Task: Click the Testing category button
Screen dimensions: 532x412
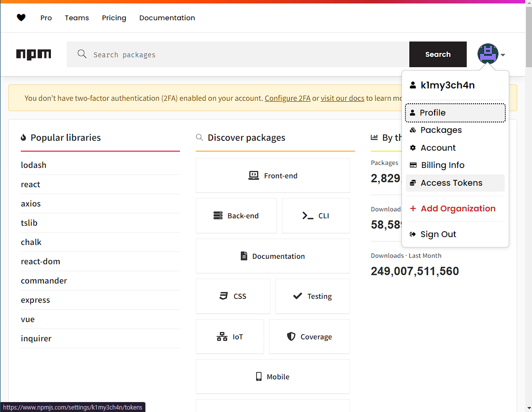Action: click(312, 296)
